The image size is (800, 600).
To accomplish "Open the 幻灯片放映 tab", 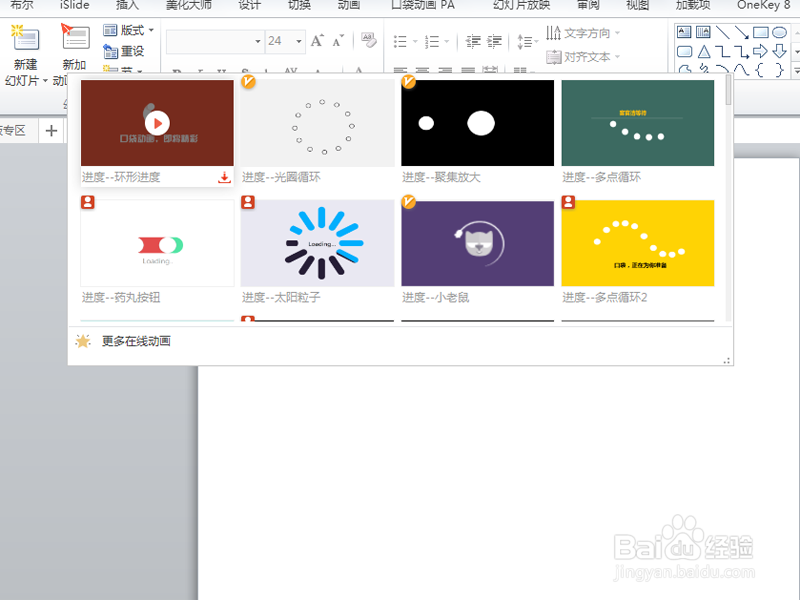I will (x=521, y=5).
